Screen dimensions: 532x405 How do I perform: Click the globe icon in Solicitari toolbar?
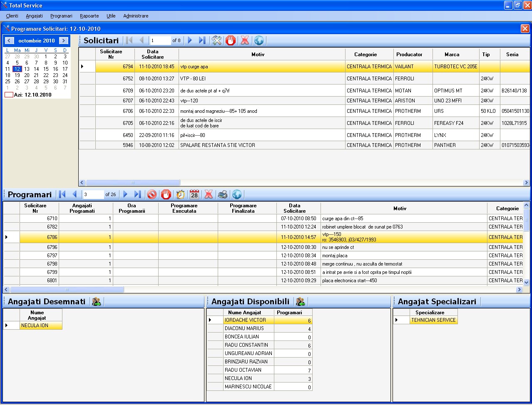point(259,40)
